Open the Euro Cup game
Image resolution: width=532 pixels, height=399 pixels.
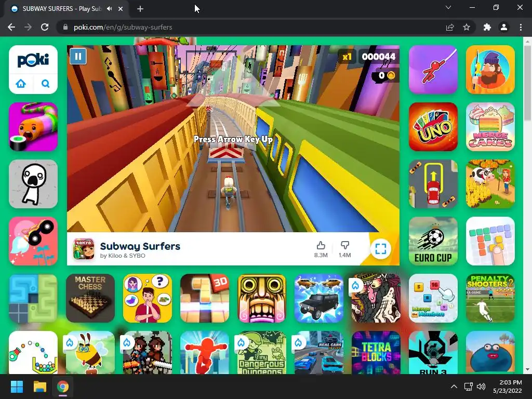point(433,241)
